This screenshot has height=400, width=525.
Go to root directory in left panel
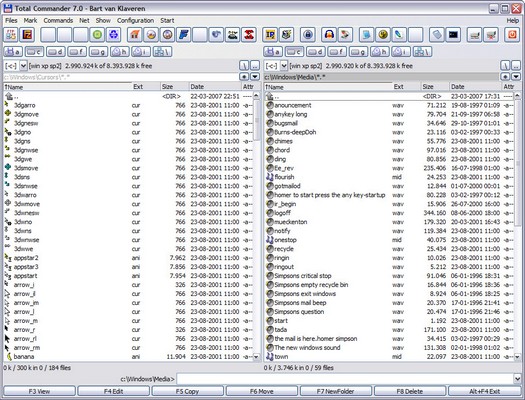pos(244,66)
